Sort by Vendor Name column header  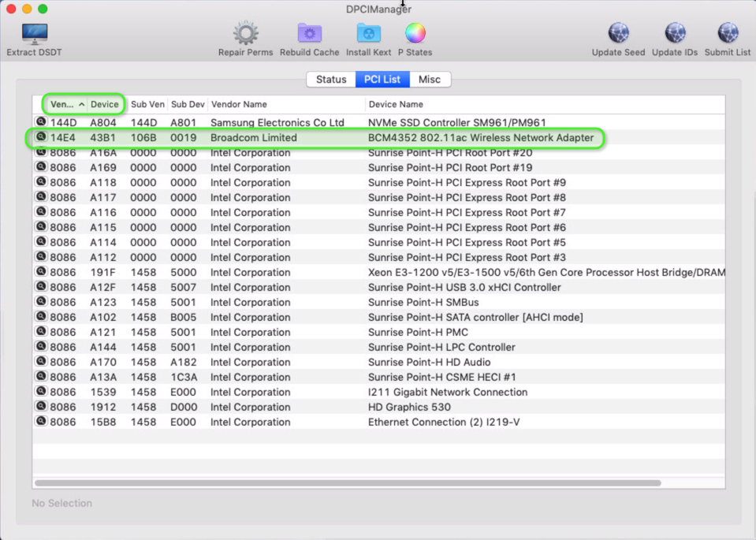pyautogui.click(x=238, y=104)
